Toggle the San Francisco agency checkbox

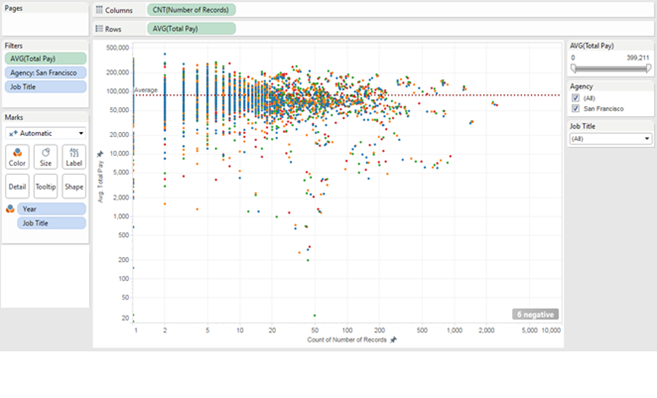[x=576, y=109]
